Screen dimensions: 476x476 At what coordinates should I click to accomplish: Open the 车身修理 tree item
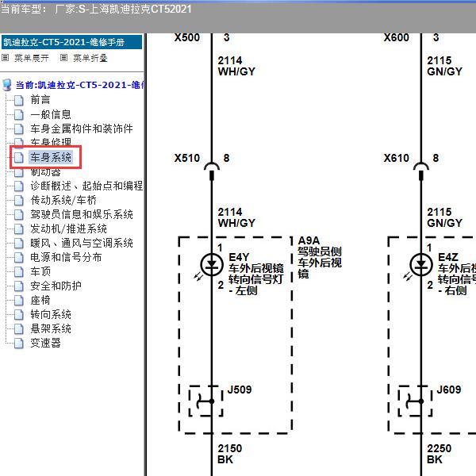coord(51,141)
